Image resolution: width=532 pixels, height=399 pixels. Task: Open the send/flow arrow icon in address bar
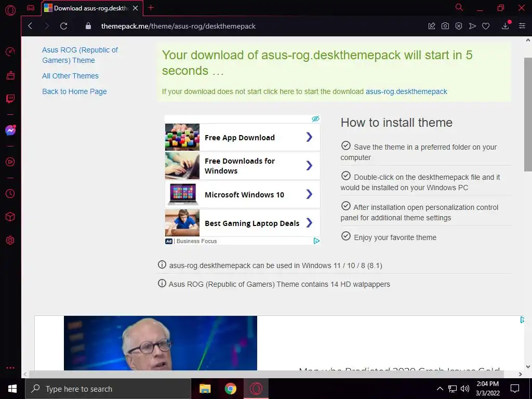tap(472, 26)
